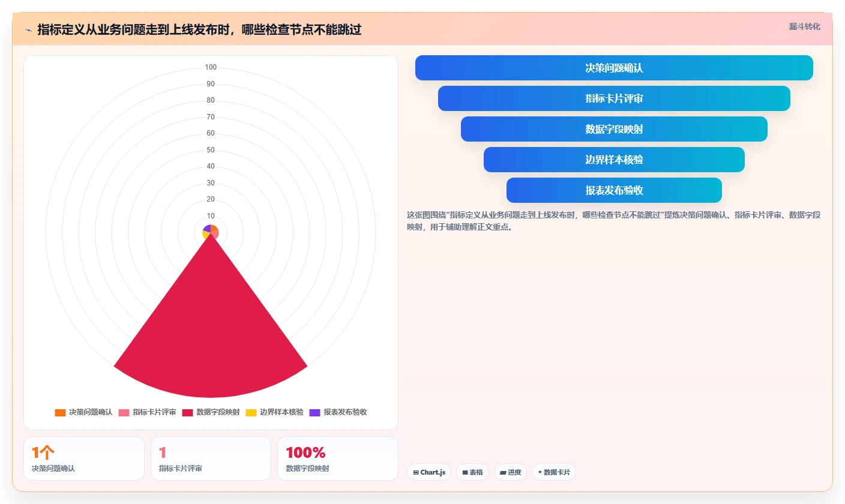Click the description paragraph starting 这张图围绕
845x504 pixels.
pos(613,221)
